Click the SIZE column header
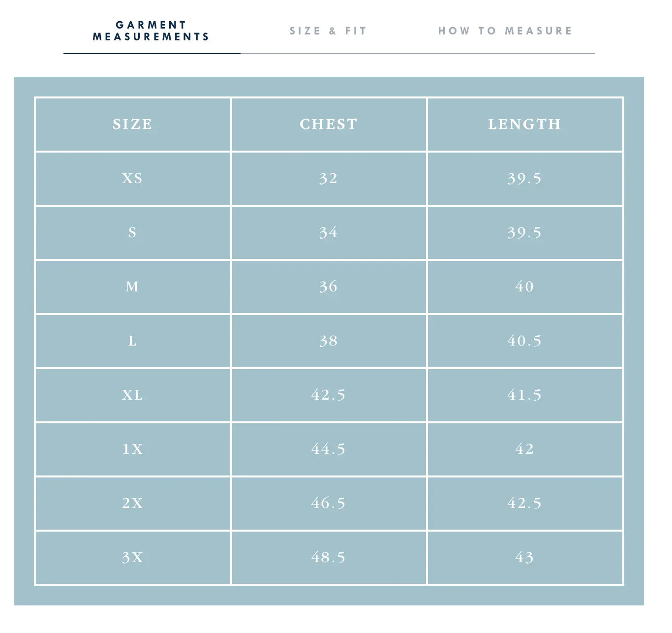672x633 pixels. pyautogui.click(x=133, y=125)
